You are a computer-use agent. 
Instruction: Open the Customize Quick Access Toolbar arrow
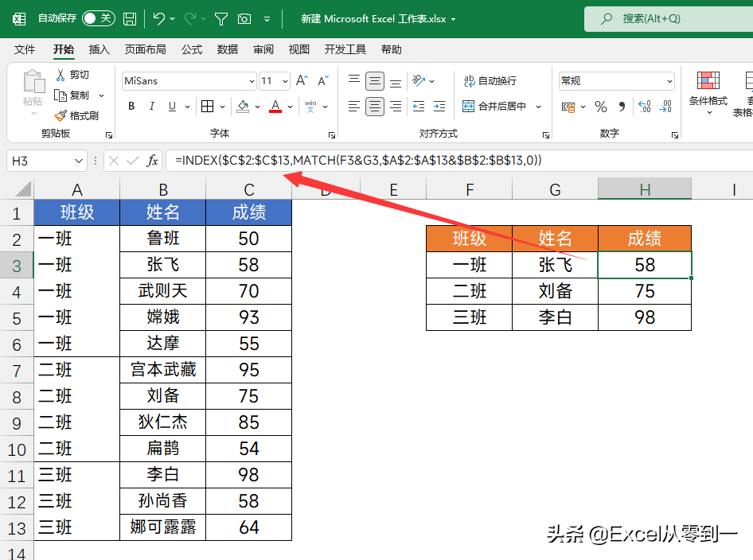267,19
